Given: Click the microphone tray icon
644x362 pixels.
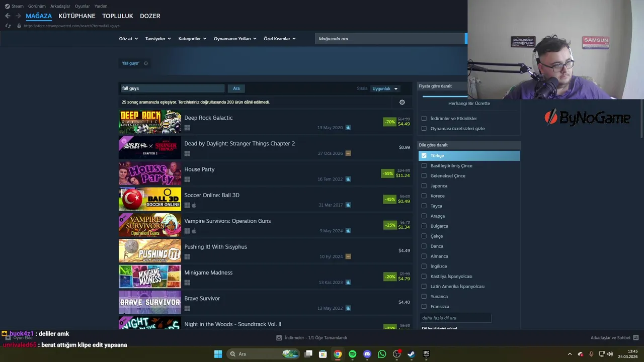Looking at the screenshot, I should click(591, 354).
